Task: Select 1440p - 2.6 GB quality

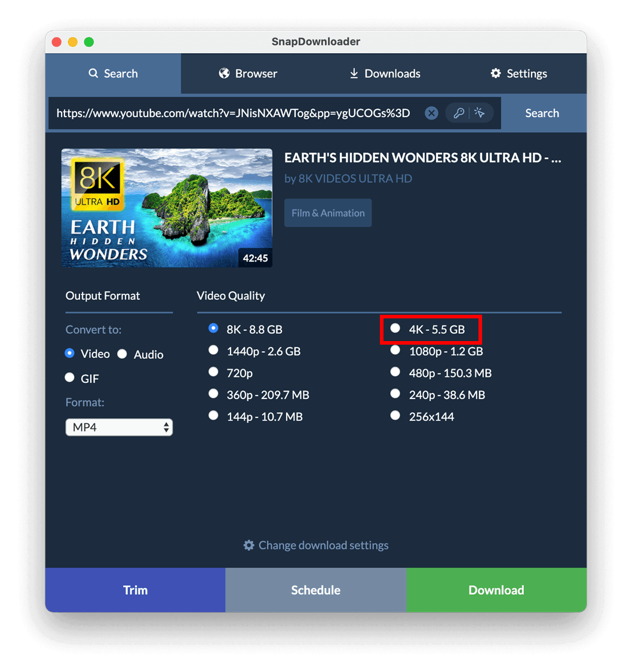Action: pyautogui.click(x=254, y=351)
